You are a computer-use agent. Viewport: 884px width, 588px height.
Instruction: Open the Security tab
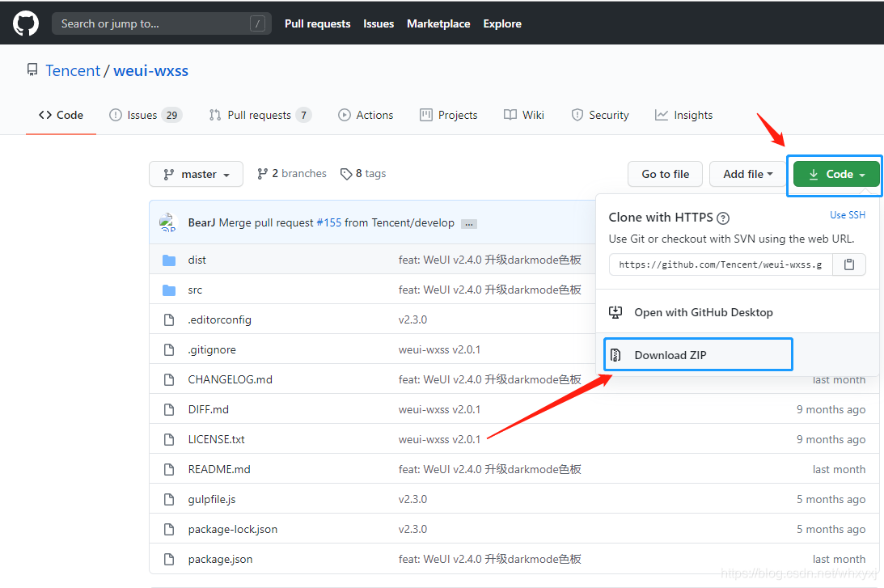click(x=600, y=115)
